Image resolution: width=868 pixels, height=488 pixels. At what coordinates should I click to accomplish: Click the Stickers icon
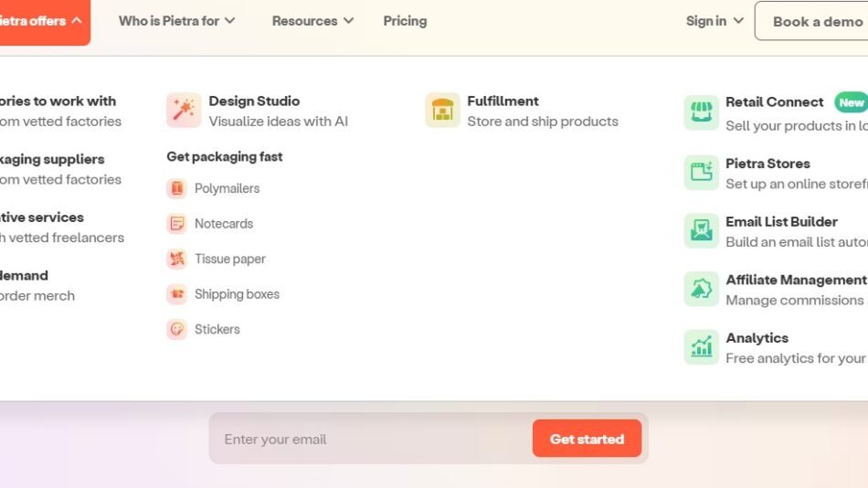point(176,329)
